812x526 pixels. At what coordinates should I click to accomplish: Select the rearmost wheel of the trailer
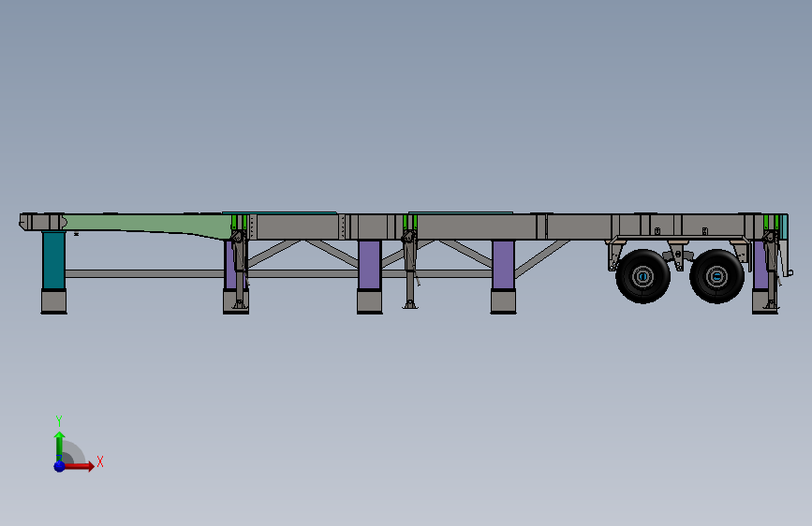pyautogui.click(x=716, y=276)
